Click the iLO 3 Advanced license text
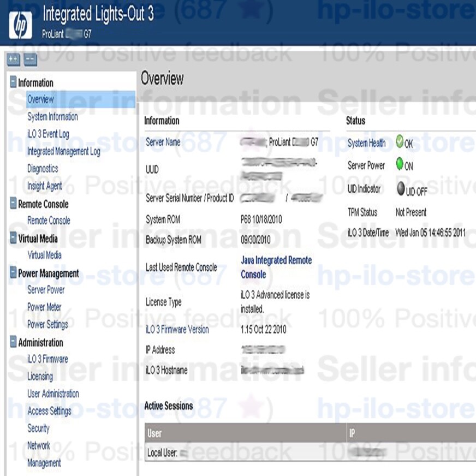Image resolution: width=476 pixels, height=476 pixels. pyautogui.click(x=275, y=302)
